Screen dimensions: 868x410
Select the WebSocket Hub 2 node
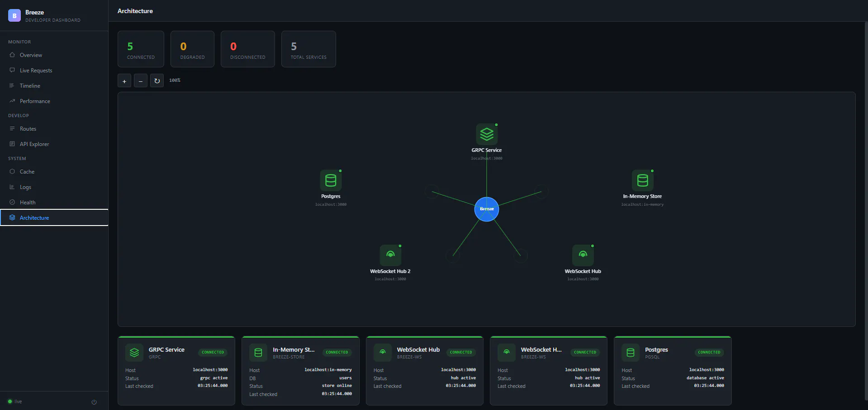390,255
